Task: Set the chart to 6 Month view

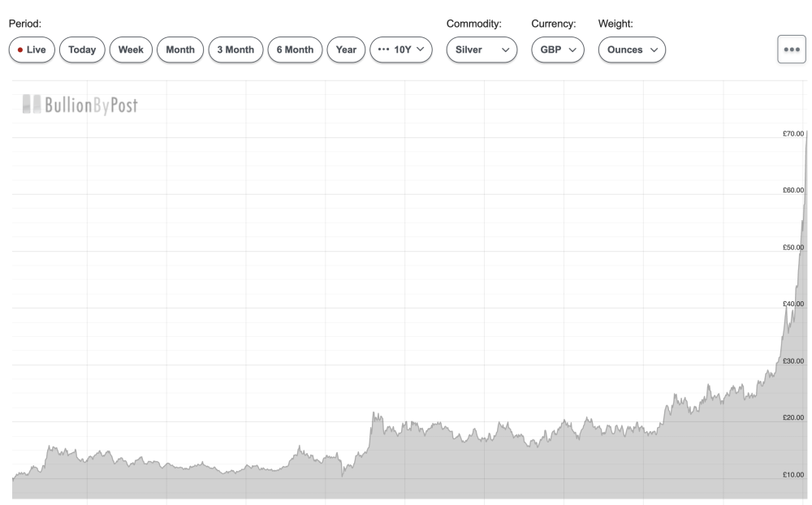Action: click(293, 50)
